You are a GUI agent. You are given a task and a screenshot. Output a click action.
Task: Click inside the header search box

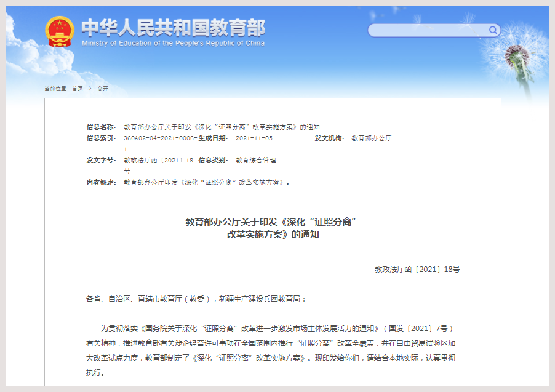(428, 30)
